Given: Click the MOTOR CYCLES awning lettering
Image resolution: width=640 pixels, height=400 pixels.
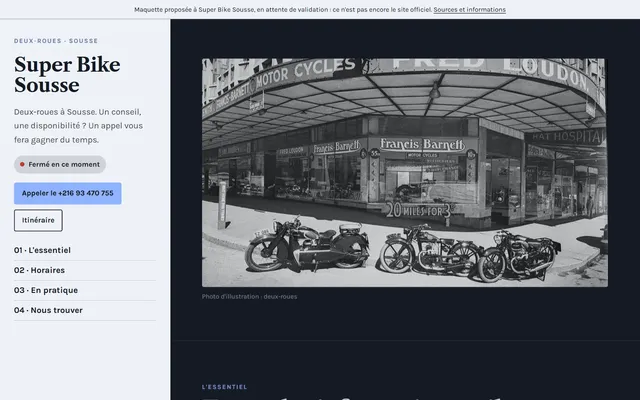Looking at the screenshot, I should 303,71.
